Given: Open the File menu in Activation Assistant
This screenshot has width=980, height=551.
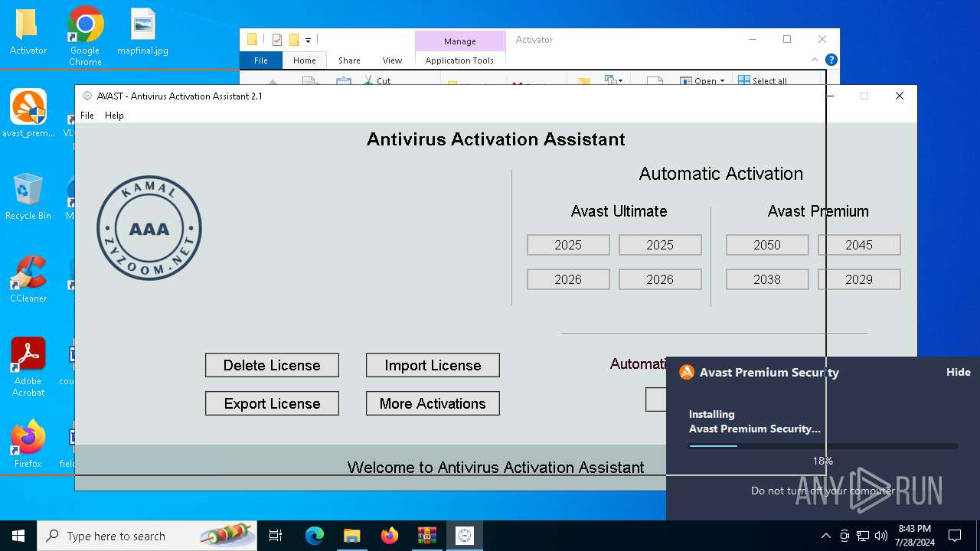Looking at the screenshot, I should pos(87,116).
